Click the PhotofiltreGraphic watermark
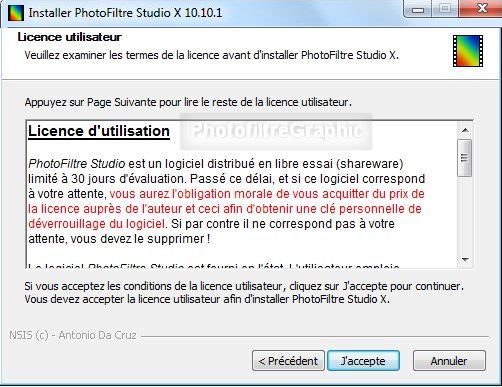502x387 pixels. coord(276,131)
